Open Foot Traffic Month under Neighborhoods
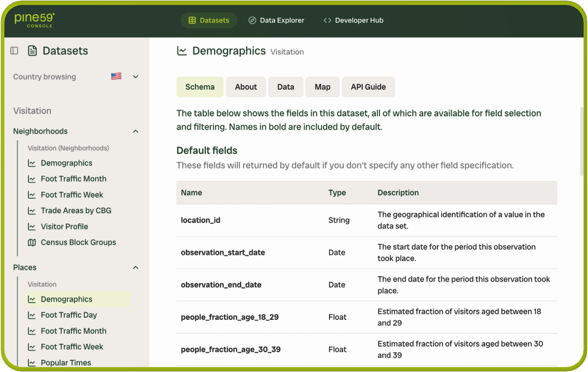Screen dimensions: 588x372 (x=74, y=179)
